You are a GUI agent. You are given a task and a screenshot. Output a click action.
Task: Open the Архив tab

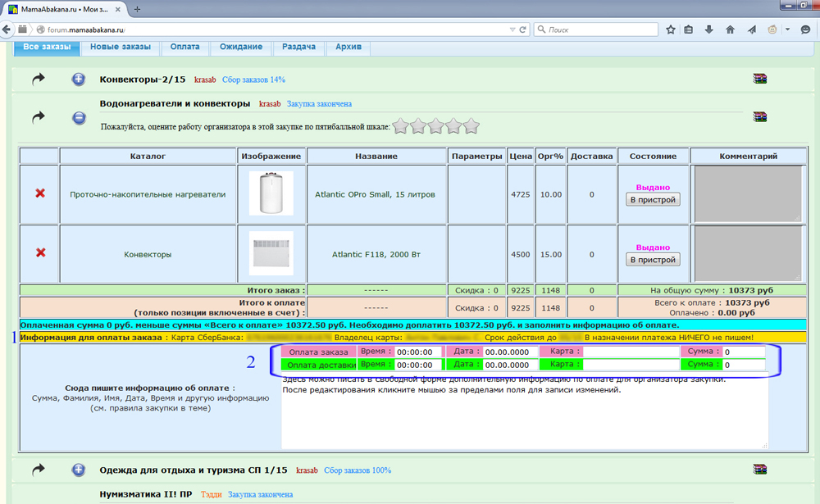(x=348, y=47)
